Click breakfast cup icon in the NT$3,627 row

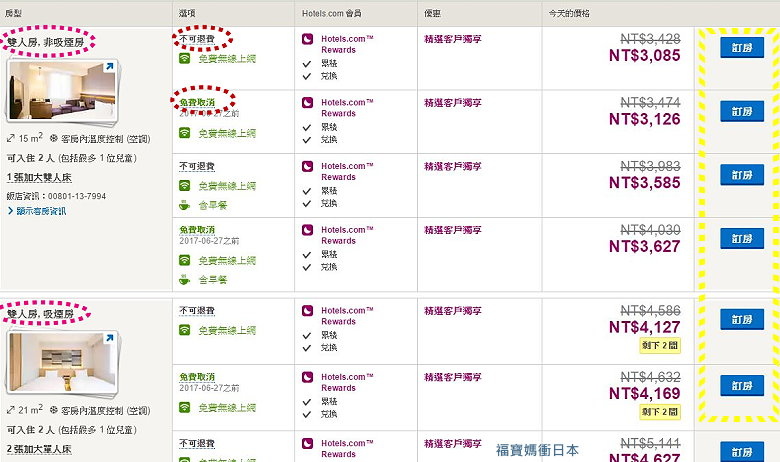tap(185, 279)
